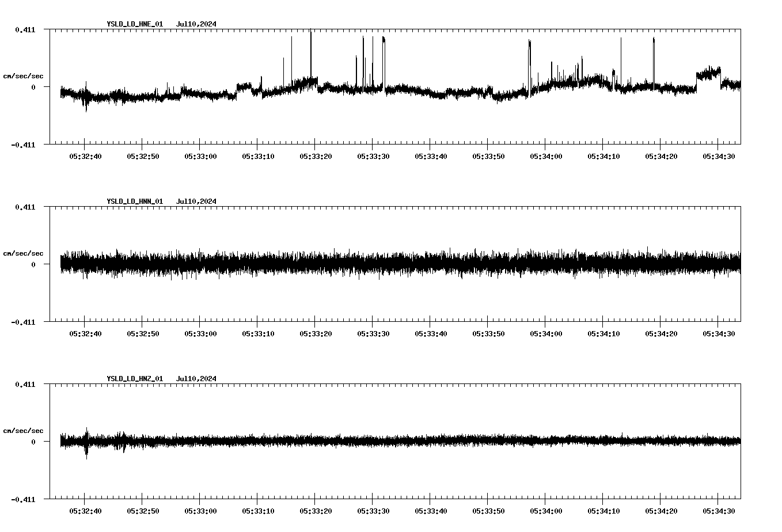Image resolution: width=782 pixels, height=532 pixels.
Task: Click the waveform burst near 05:32:40 on HNZ trace
Action: click(85, 442)
